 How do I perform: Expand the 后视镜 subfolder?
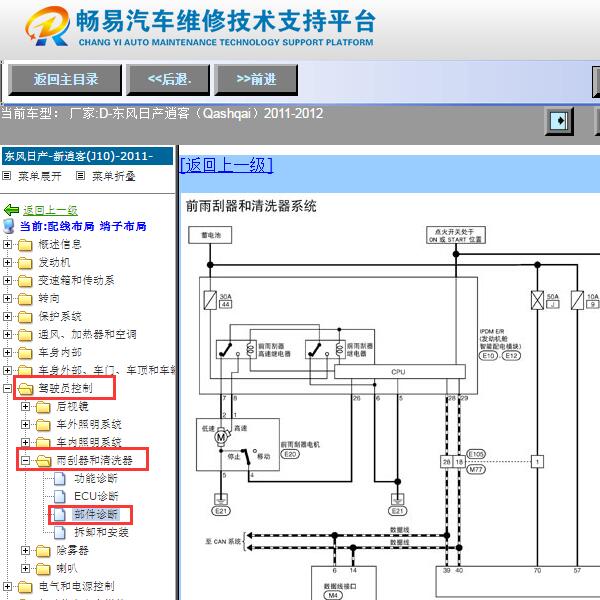[x=25, y=406]
